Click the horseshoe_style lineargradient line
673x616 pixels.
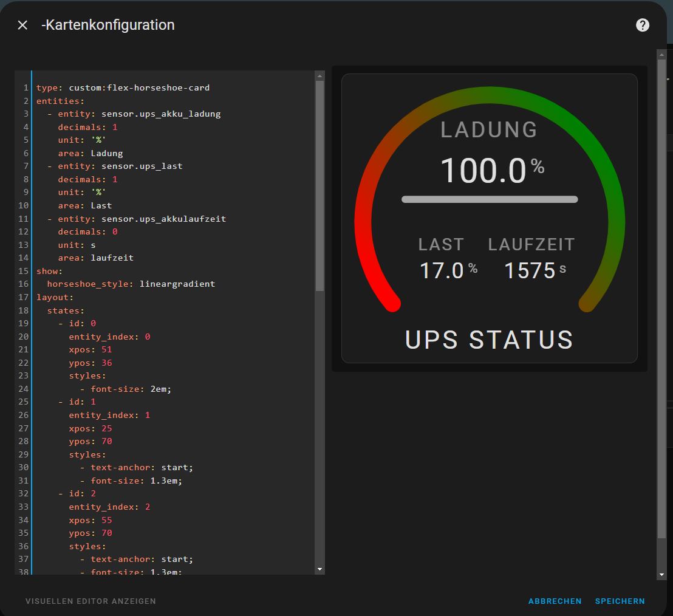(131, 284)
